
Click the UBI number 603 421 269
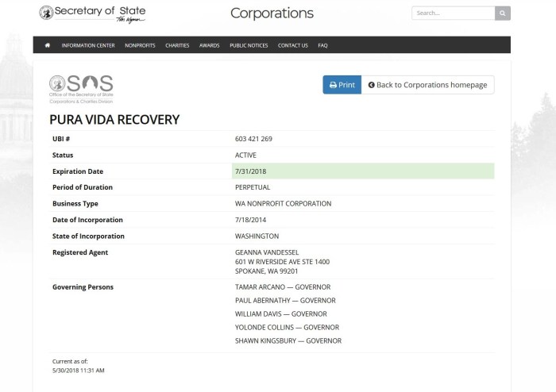pos(254,139)
